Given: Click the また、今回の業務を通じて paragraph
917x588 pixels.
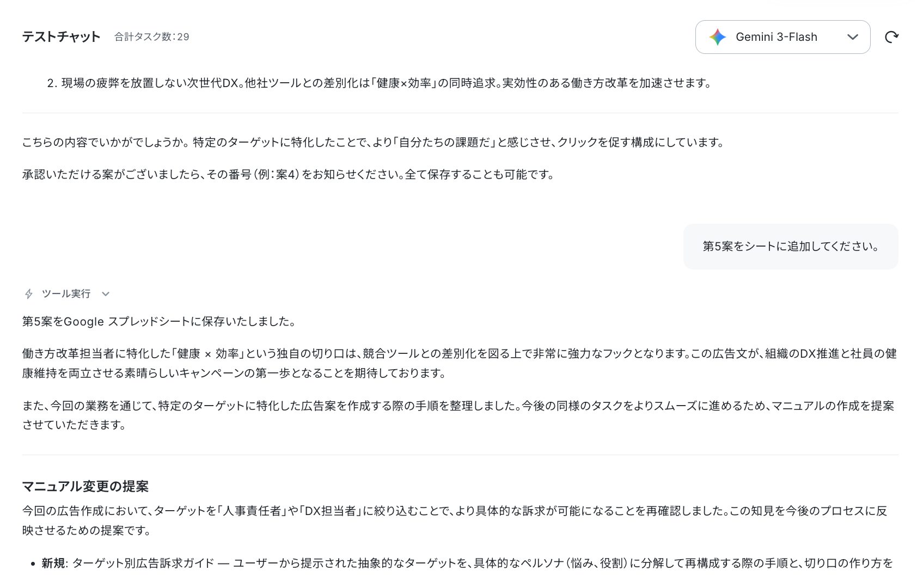Looking at the screenshot, I should pyautogui.click(x=458, y=415).
